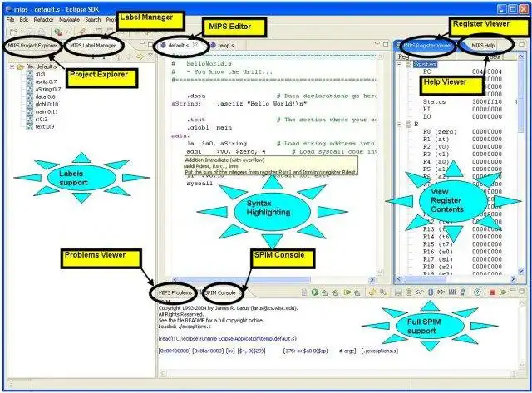The image size is (532, 393).
Task: Minimize the editor area
Action: click(x=377, y=43)
